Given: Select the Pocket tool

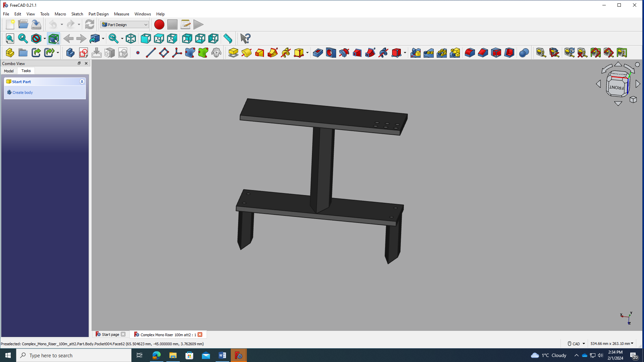Looking at the screenshot, I should [x=318, y=53].
